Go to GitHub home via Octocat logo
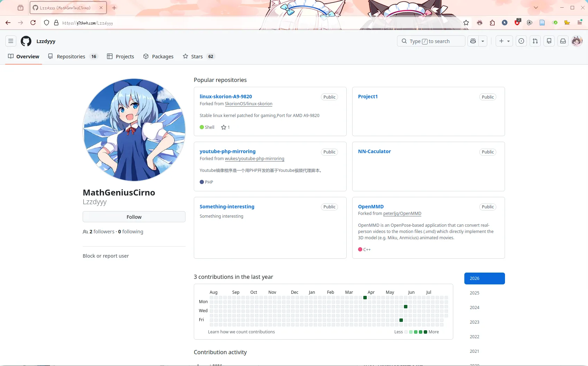 26,41
